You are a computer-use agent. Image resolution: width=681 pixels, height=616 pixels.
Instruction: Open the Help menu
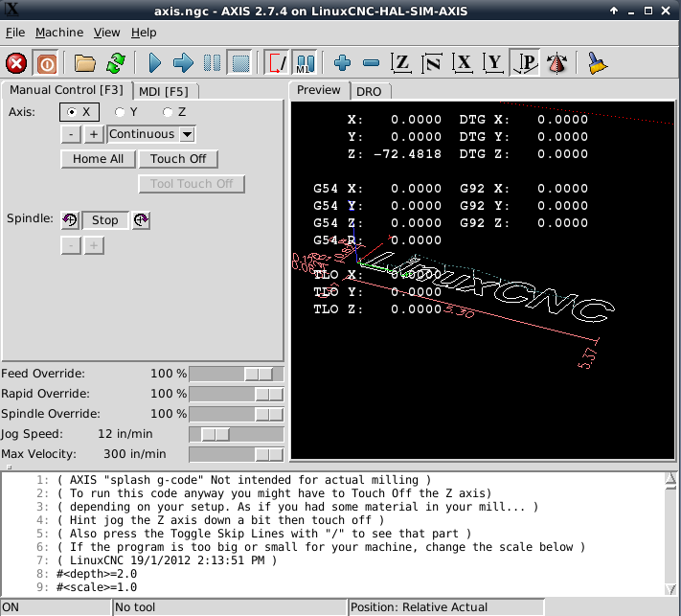(x=144, y=33)
